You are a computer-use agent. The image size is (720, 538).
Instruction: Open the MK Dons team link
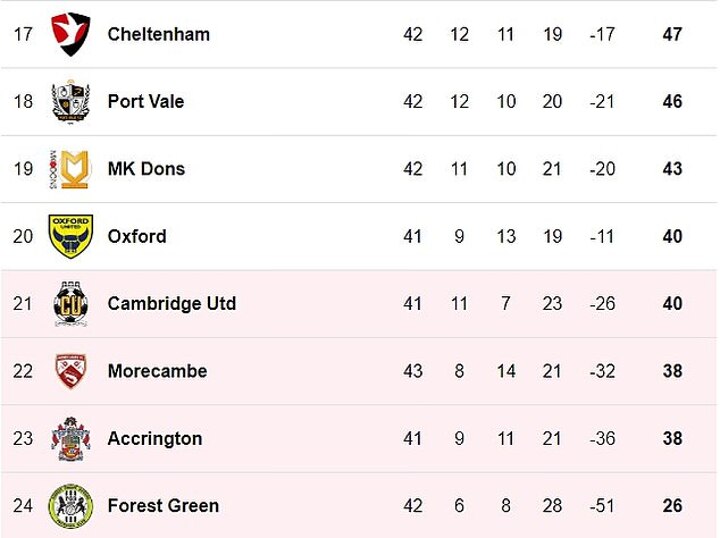point(146,169)
